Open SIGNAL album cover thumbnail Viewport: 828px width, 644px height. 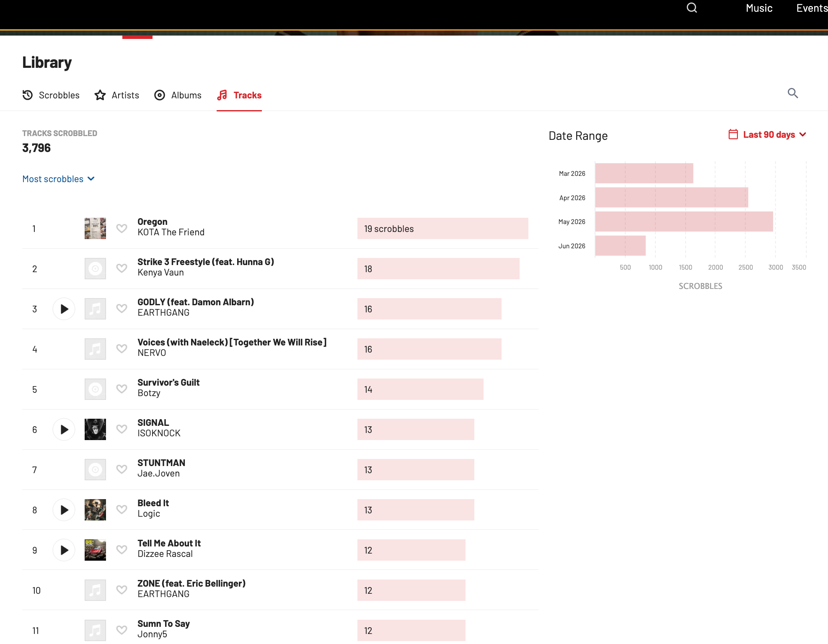coord(95,430)
